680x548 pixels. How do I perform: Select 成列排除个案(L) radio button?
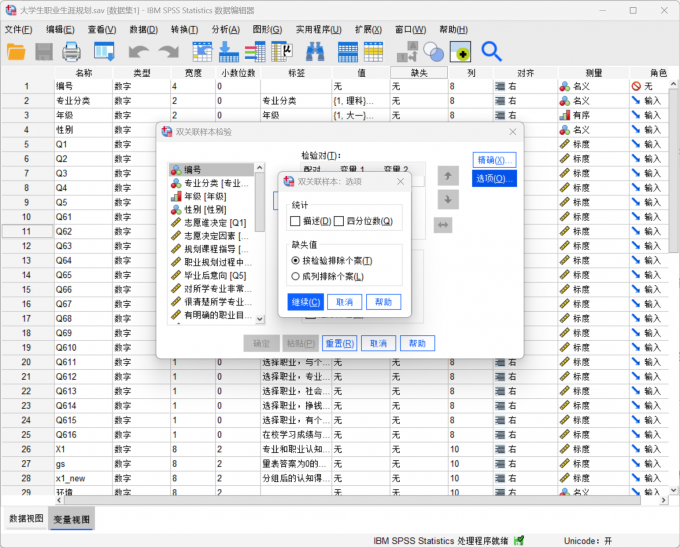[x=295, y=276]
